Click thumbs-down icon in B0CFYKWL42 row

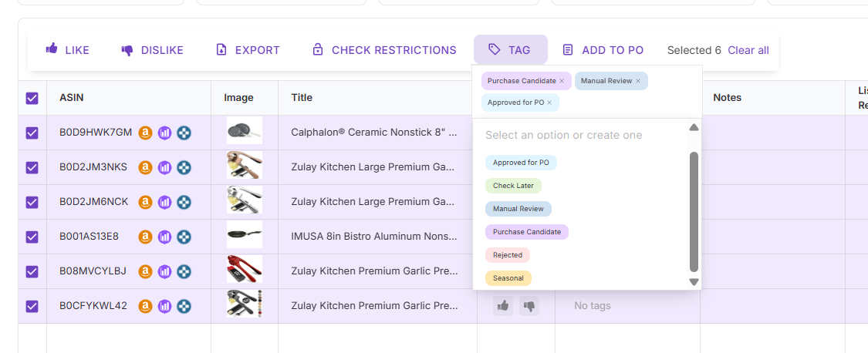(529, 305)
